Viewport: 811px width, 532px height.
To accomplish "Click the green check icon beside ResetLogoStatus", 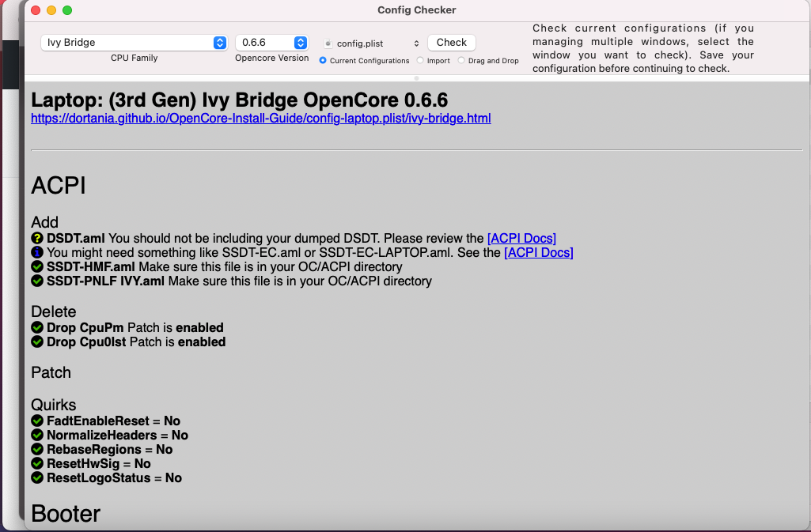I will click(37, 477).
